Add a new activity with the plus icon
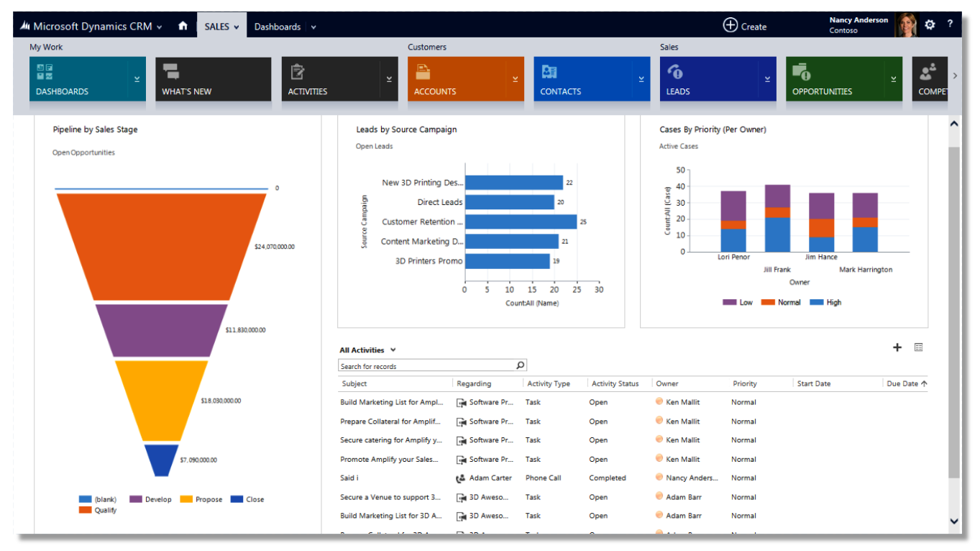 point(897,347)
